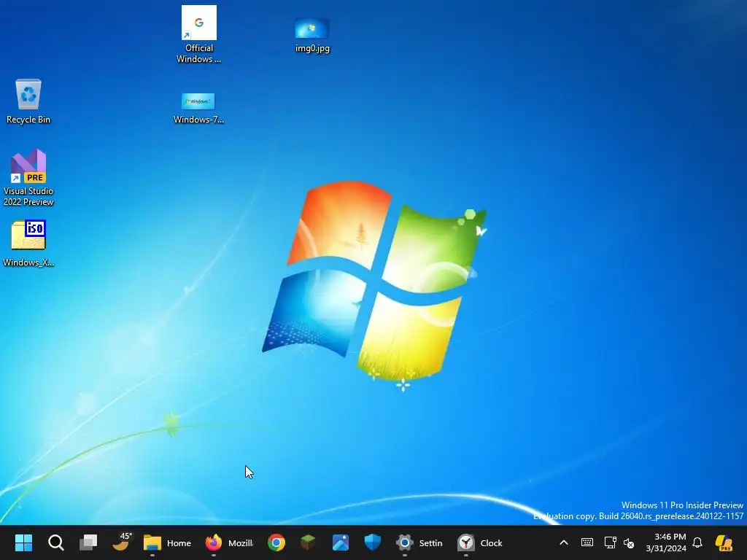Image resolution: width=747 pixels, height=560 pixels.
Task: Open the notifications bell icon
Action: pos(697,542)
